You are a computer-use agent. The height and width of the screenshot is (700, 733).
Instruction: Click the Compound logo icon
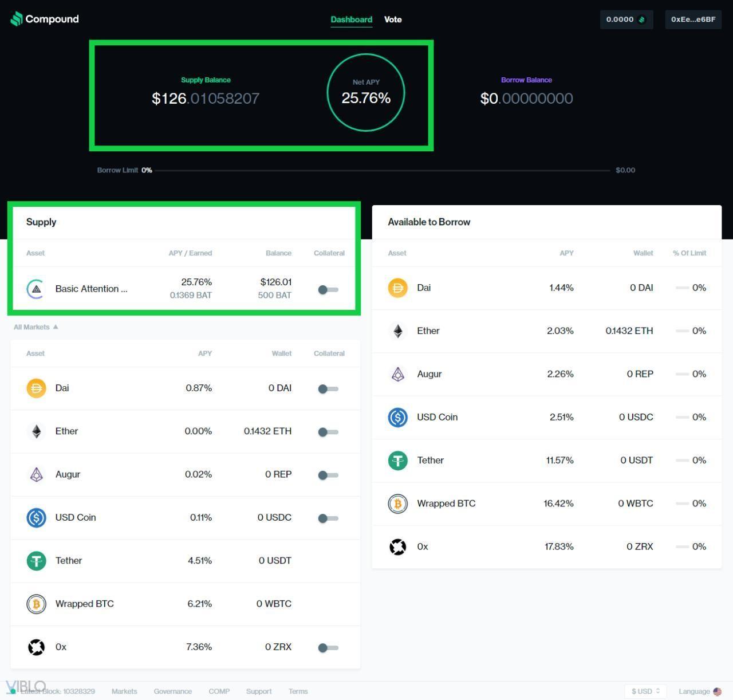pos(17,19)
